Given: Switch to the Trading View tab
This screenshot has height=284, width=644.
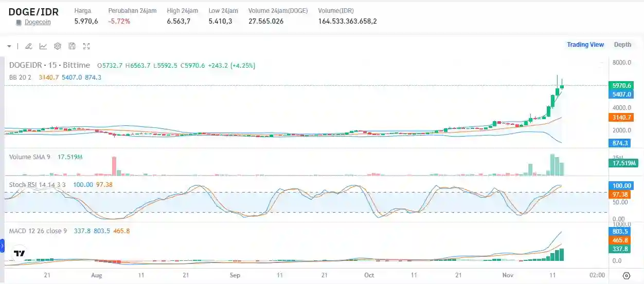Looking at the screenshot, I should pyautogui.click(x=585, y=45).
